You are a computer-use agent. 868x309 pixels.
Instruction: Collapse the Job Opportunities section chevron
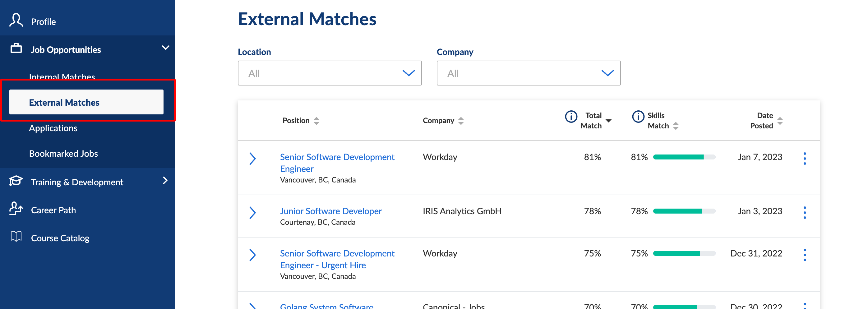point(165,48)
